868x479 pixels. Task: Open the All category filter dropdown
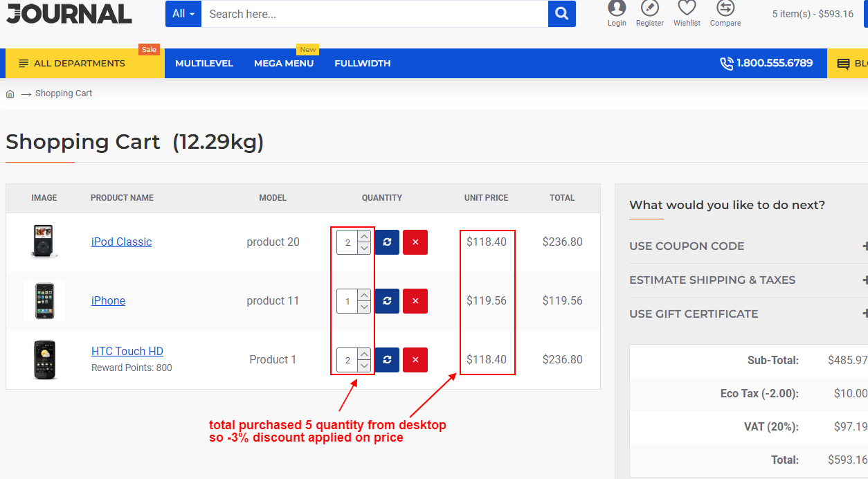[182, 14]
